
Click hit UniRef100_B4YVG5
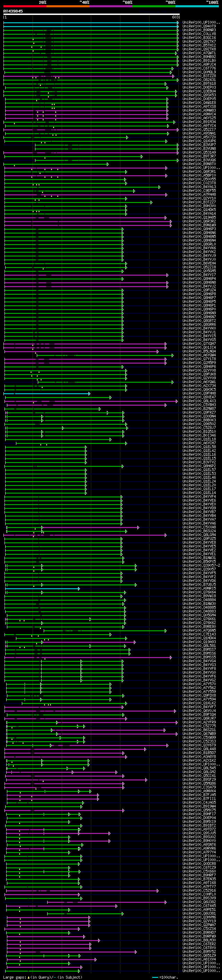coord(199,340)
